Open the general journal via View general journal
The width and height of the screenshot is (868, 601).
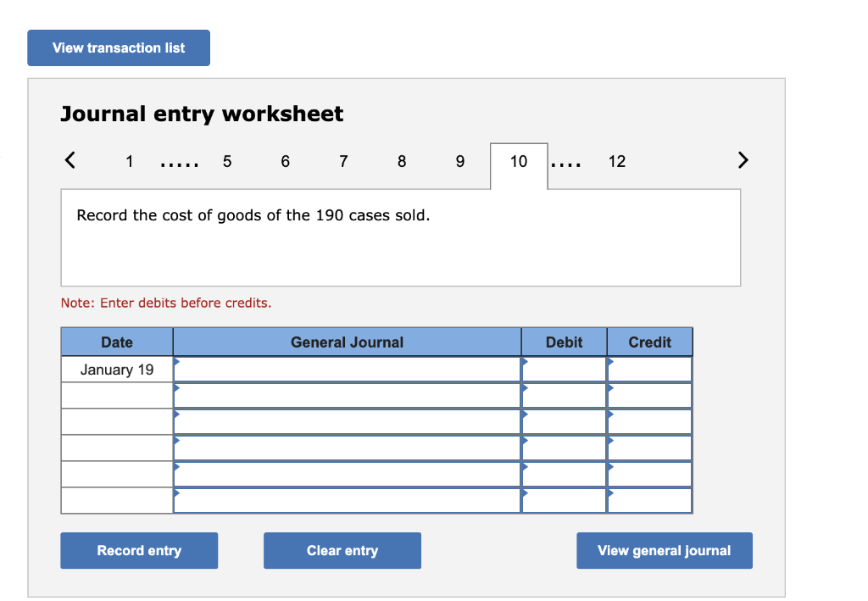click(x=664, y=550)
